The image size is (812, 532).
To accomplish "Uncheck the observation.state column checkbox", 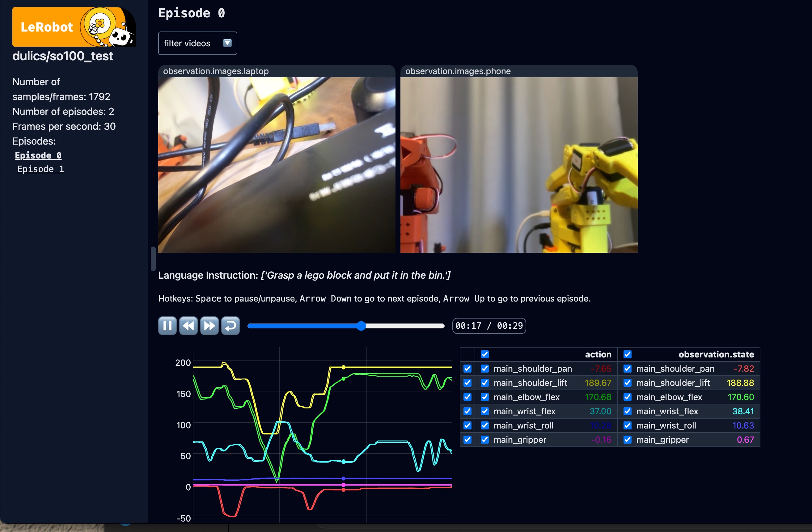I will (x=627, y=354).
